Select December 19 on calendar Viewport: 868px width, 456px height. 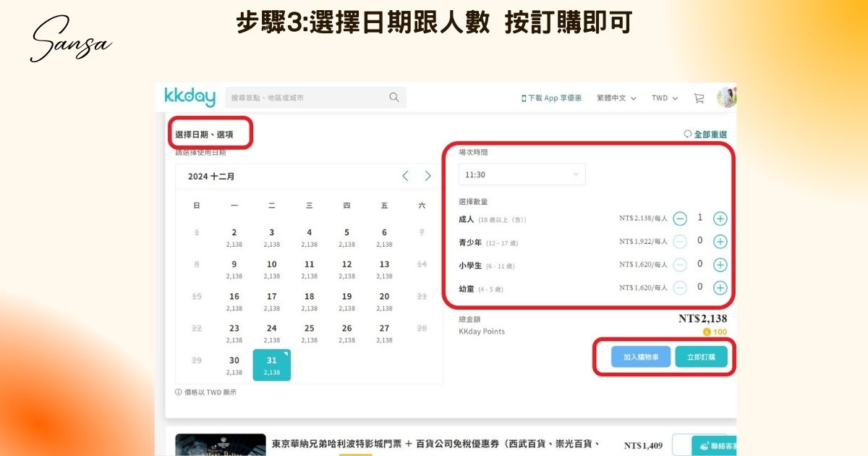[x=347, y=301]
